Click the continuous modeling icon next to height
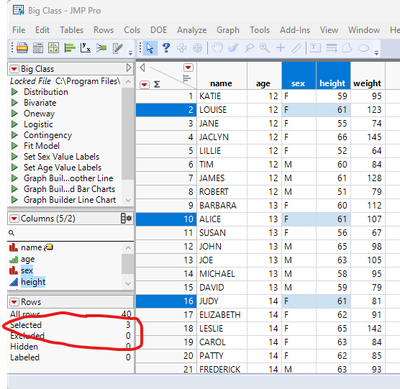The width and height of the screenshot is (400, 389). [14, 282]
